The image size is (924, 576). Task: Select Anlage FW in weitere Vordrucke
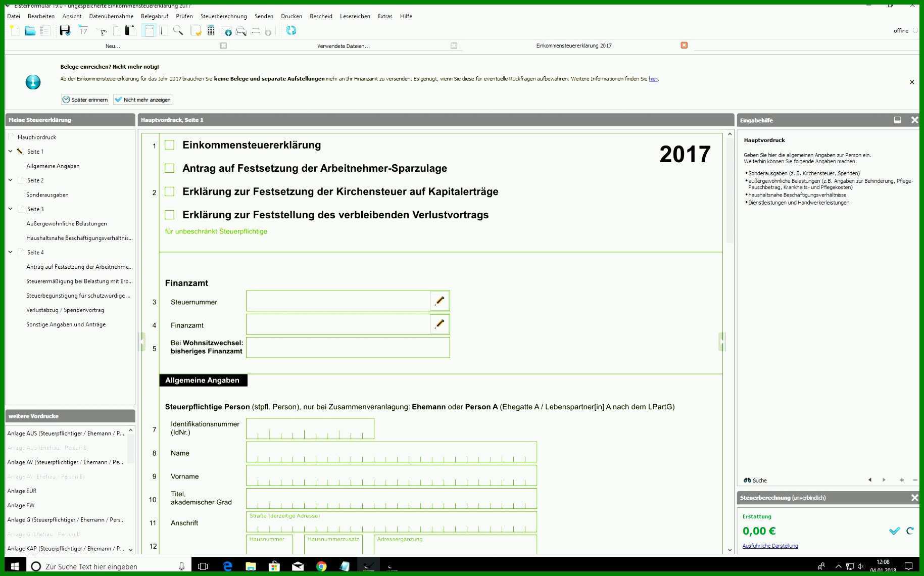tap(21, 505)
